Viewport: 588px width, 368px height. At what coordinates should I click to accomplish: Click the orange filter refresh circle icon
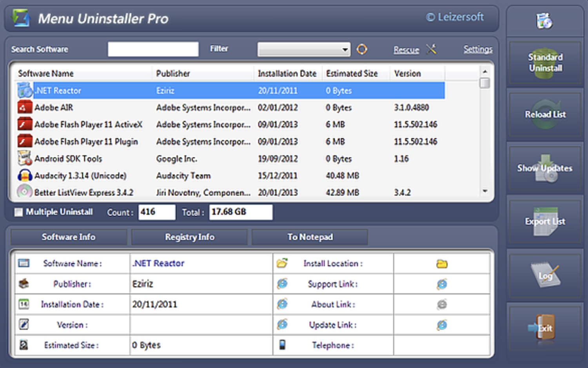[x=362, y=49]
